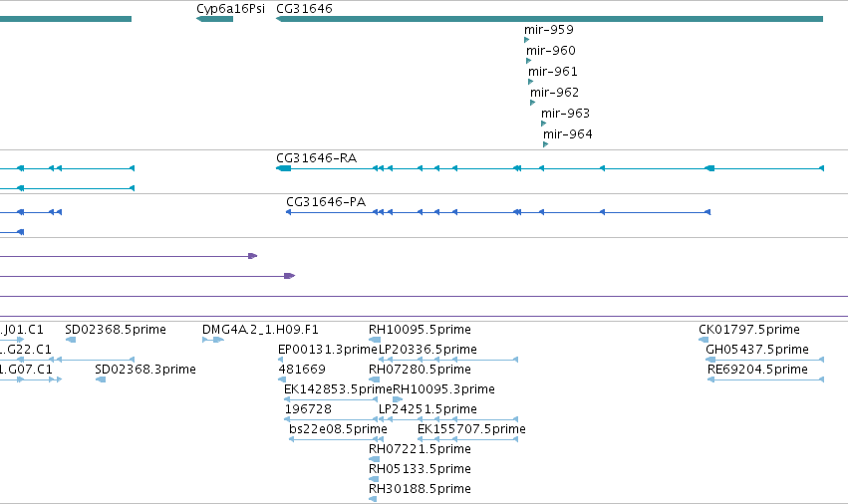Image resolution: width=848 pixels, height=504 pixels.
Task: Select the RH05133.5prime arrow feature
Action: click(x=375, y=479)
